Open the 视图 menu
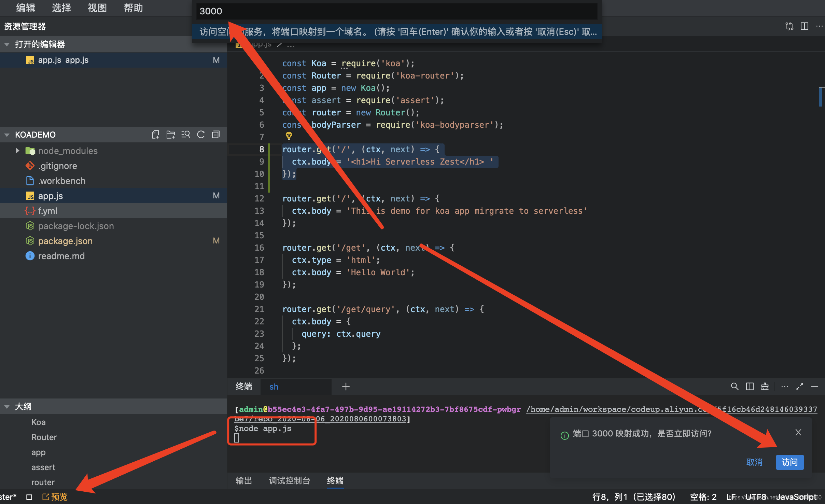This screenshot has height=504, width=825. pos(97,8)
